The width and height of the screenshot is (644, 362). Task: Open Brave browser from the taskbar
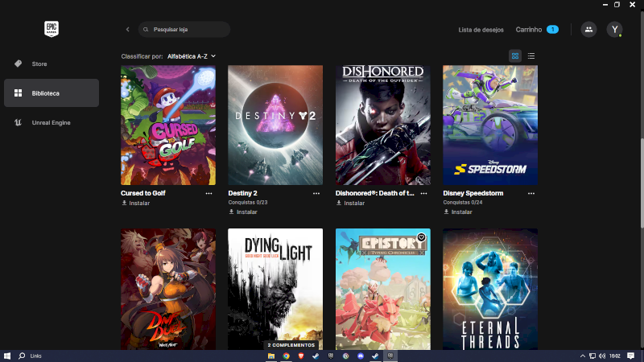[301, 356]
